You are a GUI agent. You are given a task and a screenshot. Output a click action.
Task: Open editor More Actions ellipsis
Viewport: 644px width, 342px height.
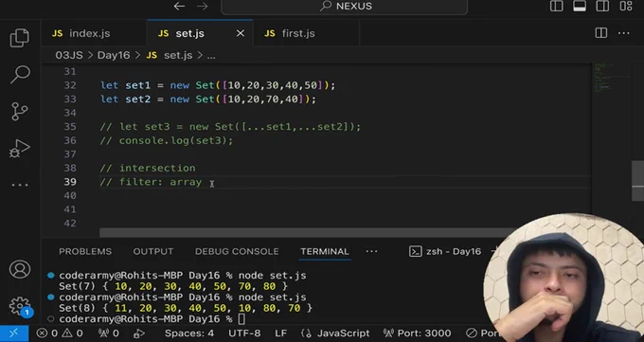click(x=624, y=33)
